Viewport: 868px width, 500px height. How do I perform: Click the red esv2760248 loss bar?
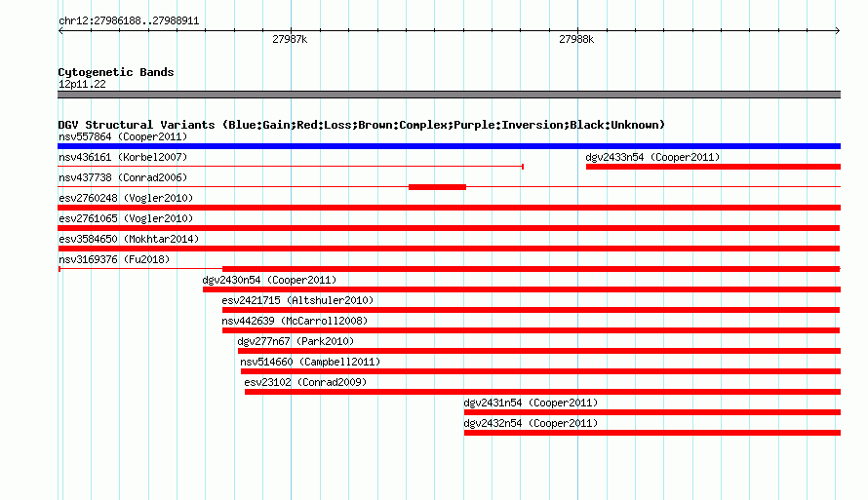tap(449, 208)
